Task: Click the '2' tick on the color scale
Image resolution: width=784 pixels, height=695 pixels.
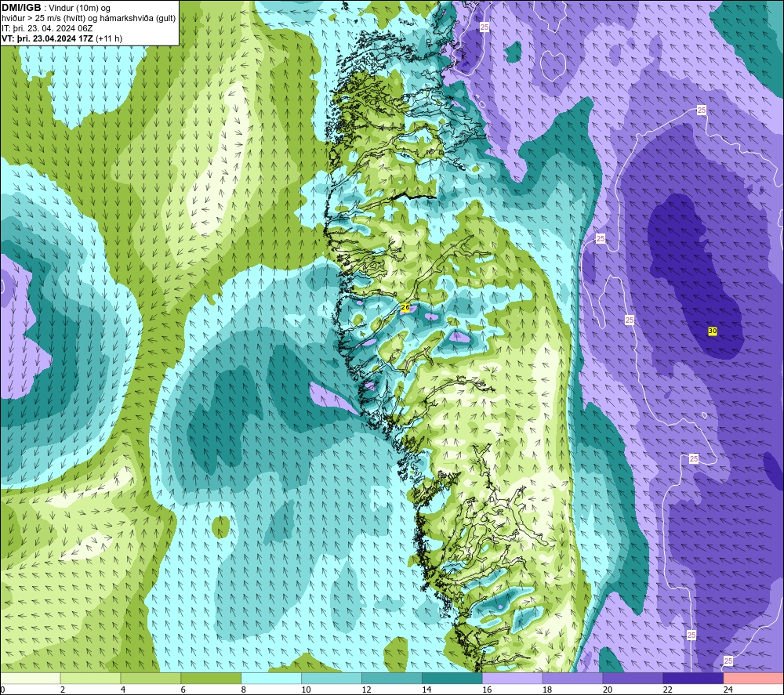Action: point(63,690)
